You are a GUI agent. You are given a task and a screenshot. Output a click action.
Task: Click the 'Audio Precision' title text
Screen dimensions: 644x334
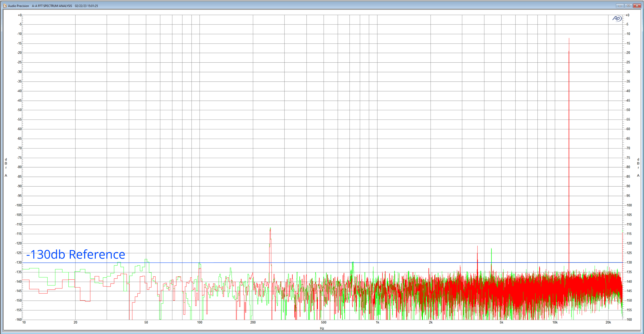pos(18,6)
